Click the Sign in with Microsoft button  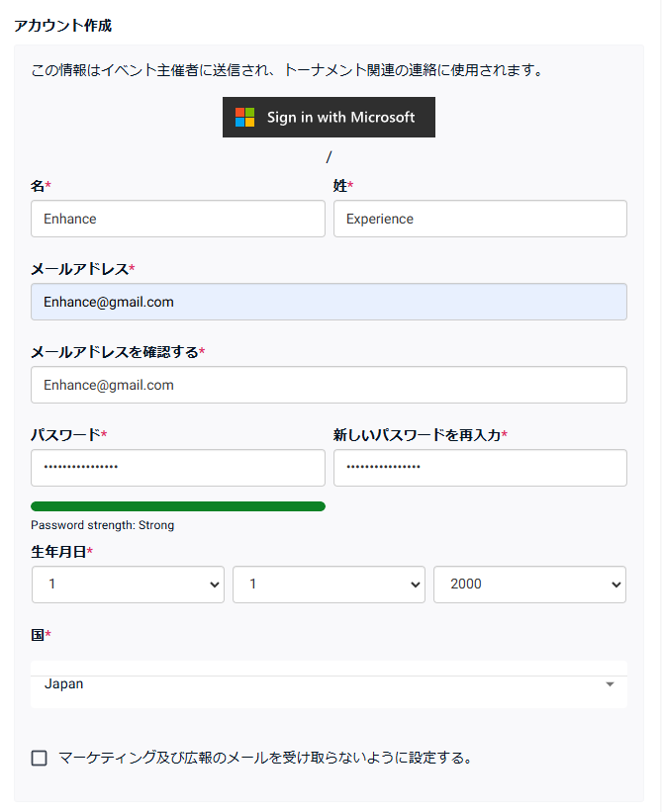329,118
